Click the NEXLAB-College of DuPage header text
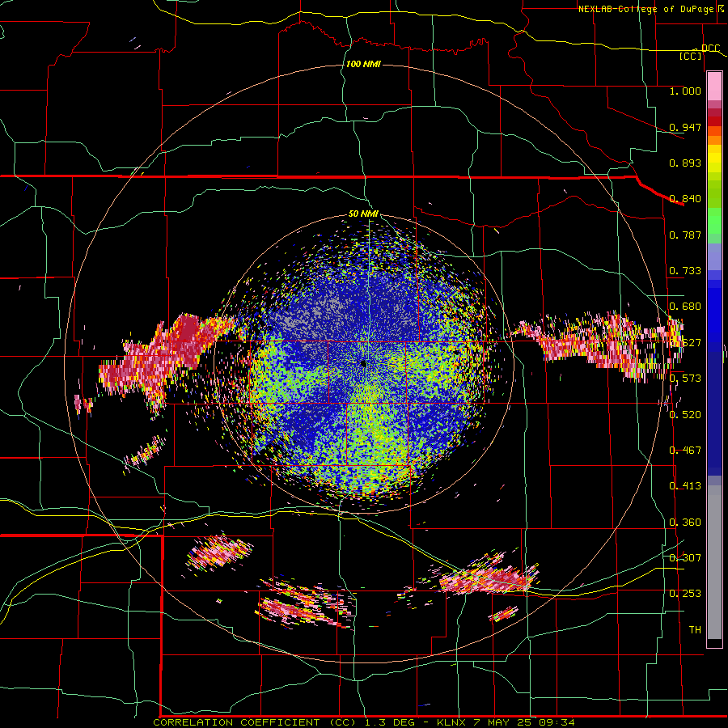 pos(645,9)
